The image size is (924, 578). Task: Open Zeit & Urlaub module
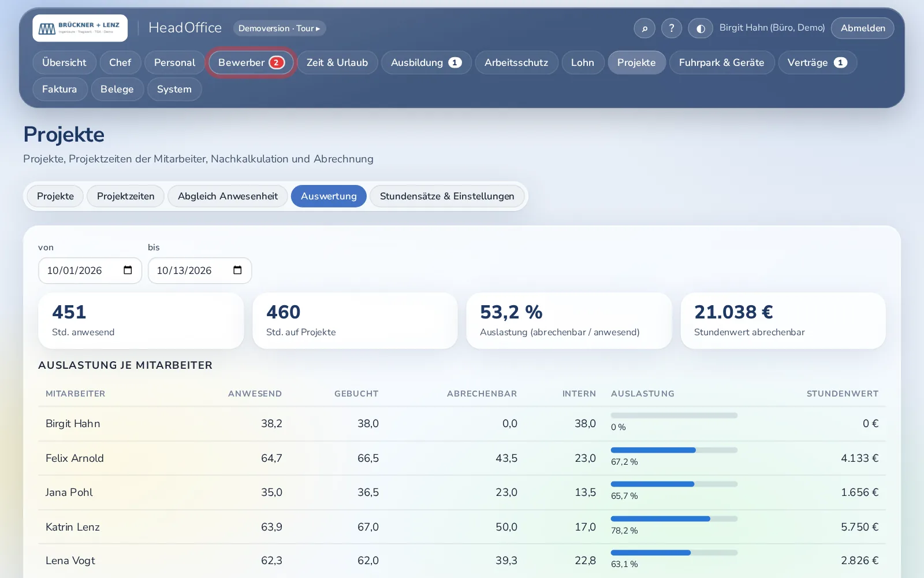[337, 62]
